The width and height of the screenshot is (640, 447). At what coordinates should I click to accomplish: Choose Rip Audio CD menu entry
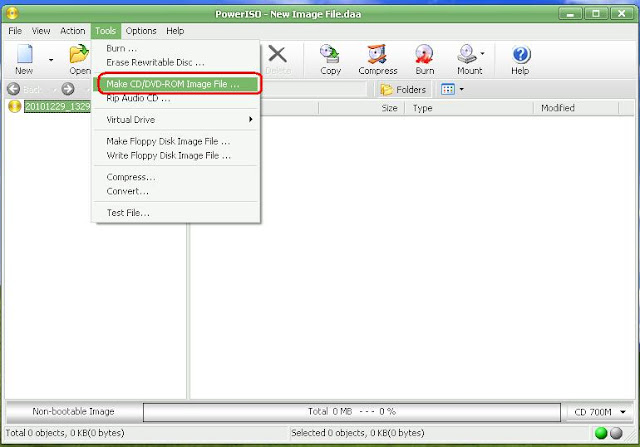[x=176, y=98]
